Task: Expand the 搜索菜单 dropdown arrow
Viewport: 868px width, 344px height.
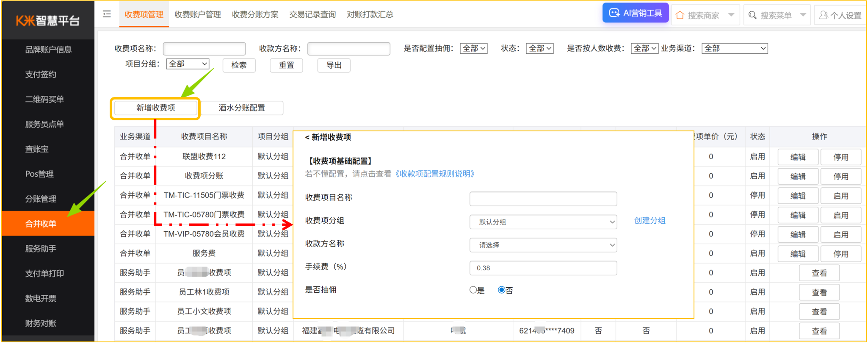Action: coord(803,15)
